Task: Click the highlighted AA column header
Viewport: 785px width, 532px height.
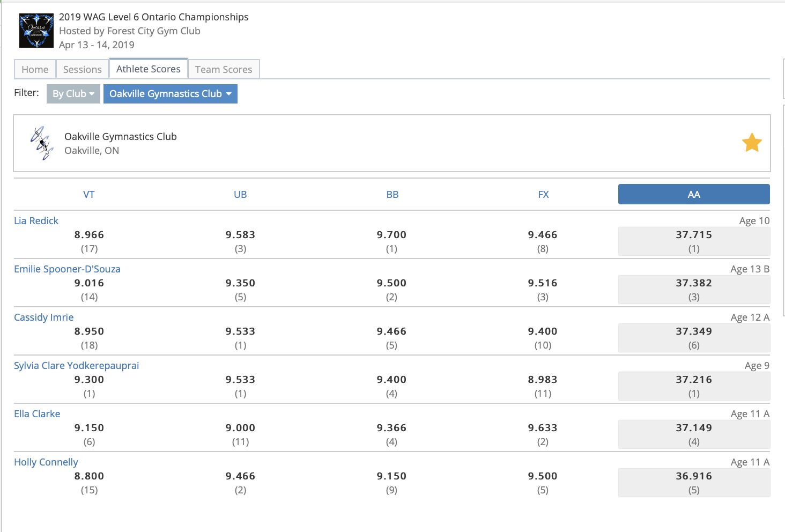Action: point(694,194)
